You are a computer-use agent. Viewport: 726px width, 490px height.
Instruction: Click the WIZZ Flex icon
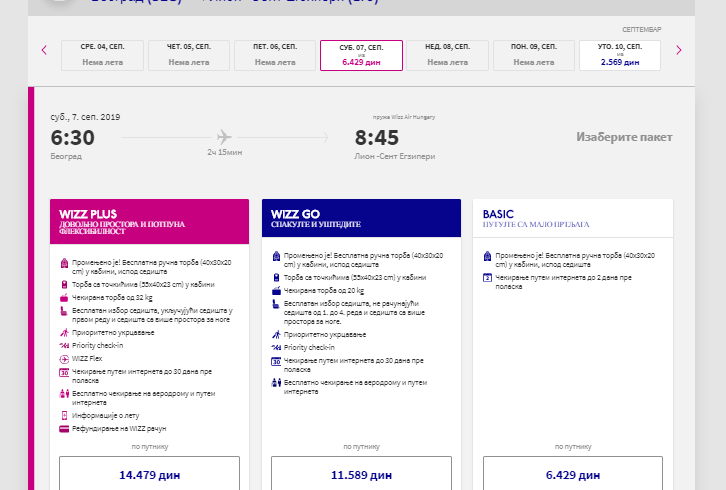pos(64,359)
